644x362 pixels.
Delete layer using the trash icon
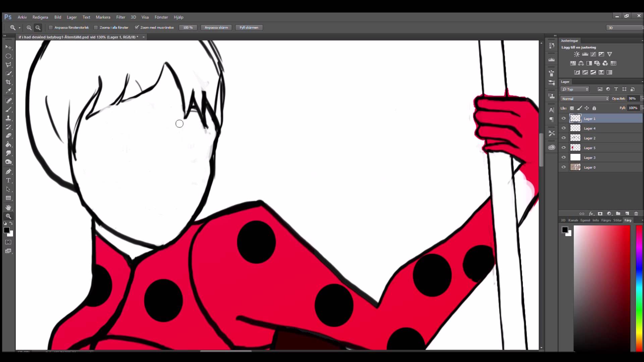(636, 214)
